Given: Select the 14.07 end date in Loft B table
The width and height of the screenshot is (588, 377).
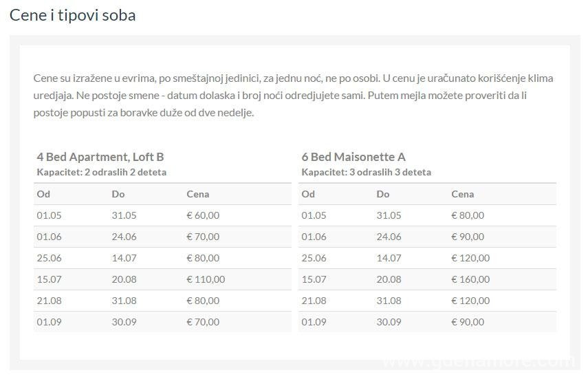Looking at the screenshot, I should coord(124,258).
